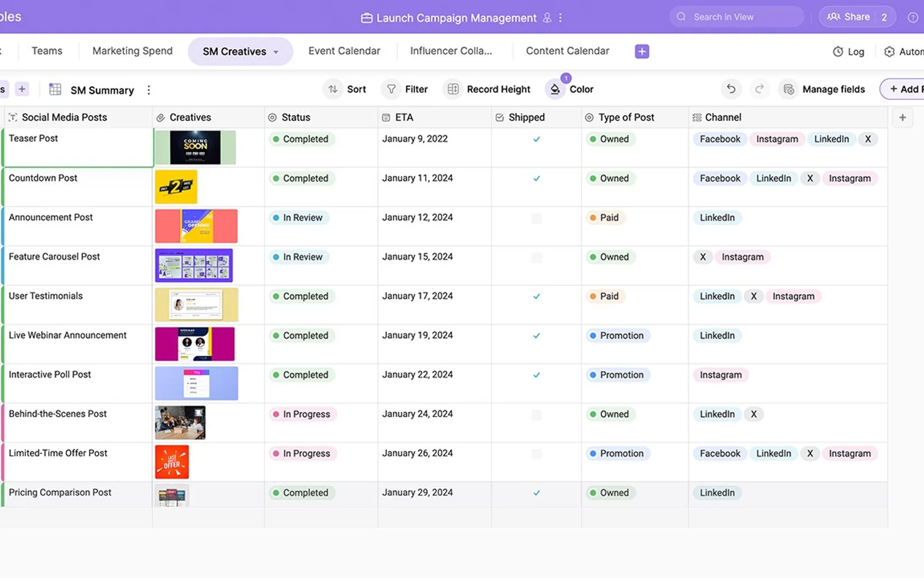
Task: Toggle the Shipped checkbox for Announcement Post
Action: 536,218
